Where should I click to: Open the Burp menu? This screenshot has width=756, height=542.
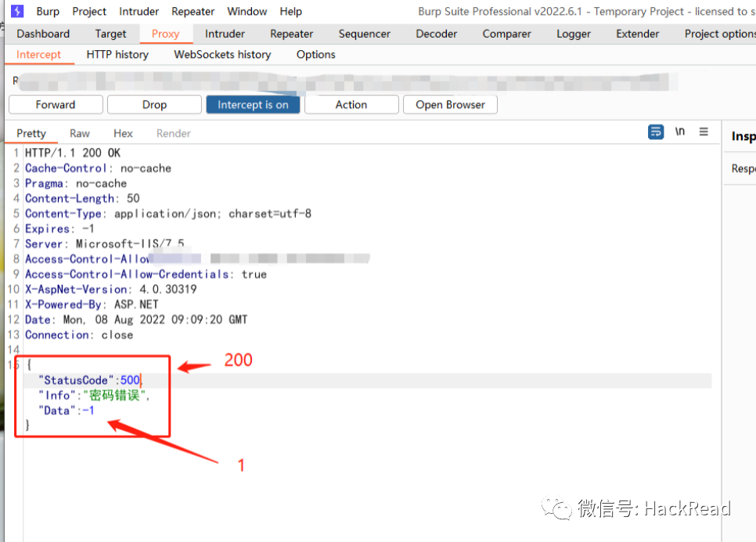(48, 11)
